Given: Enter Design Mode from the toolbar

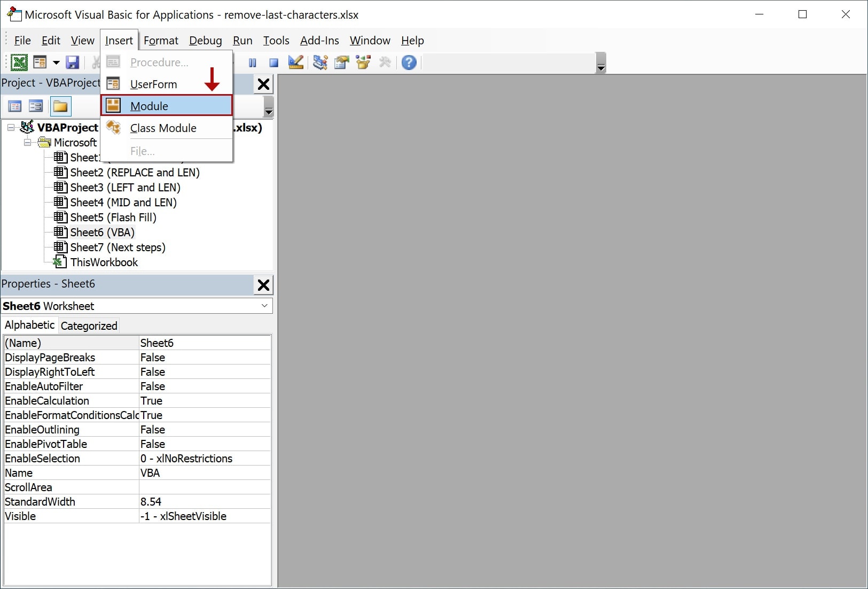Looking at the screenshot, I should point(295,63).
